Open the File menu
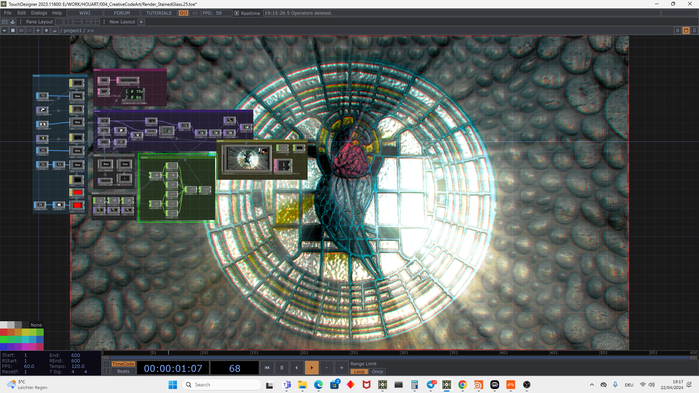This screenshot has width=699, height=393. [x=8, y=13]
